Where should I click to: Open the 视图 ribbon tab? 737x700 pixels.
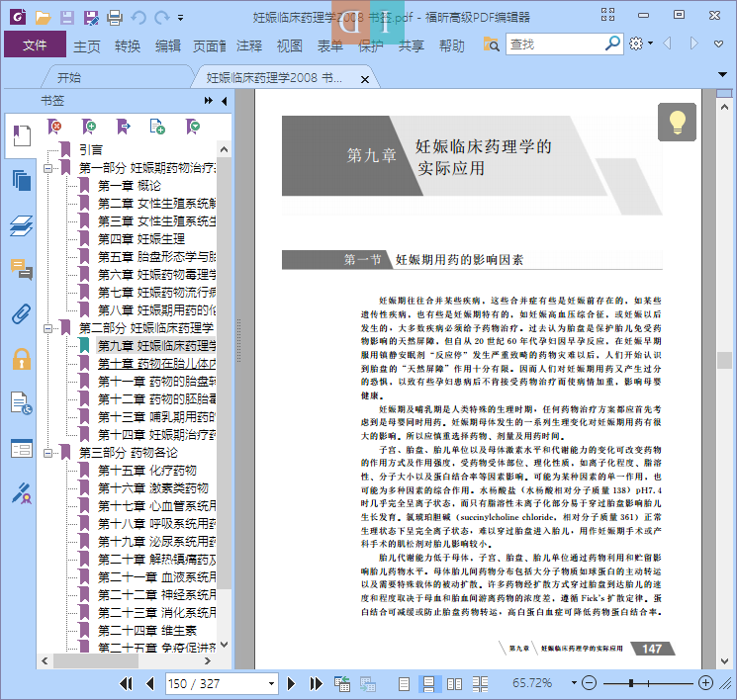(290, 46)
